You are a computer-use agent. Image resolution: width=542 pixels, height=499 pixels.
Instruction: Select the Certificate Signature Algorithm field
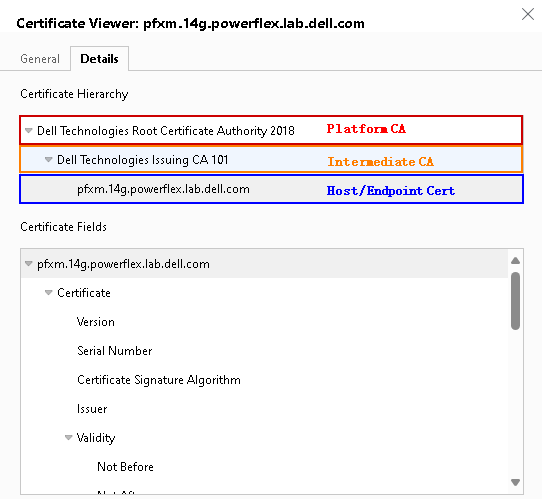tap(159, 380)
